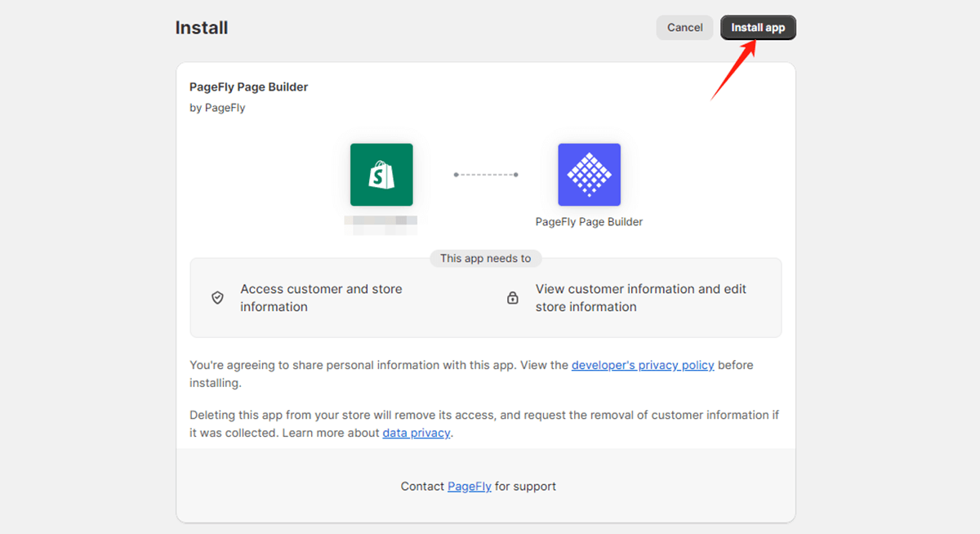Select the PageFly Page Builder label under its icon

(589, 221)
